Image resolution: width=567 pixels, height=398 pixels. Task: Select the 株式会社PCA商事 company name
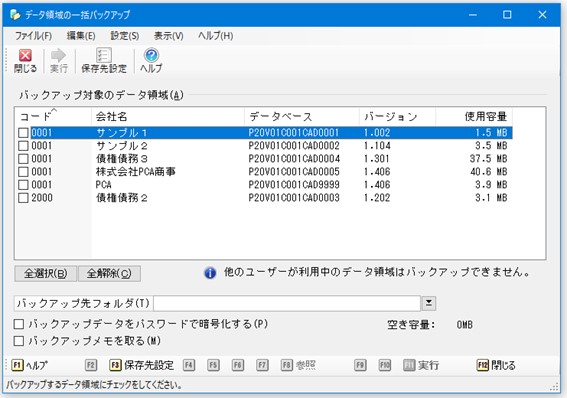point(136,172)
